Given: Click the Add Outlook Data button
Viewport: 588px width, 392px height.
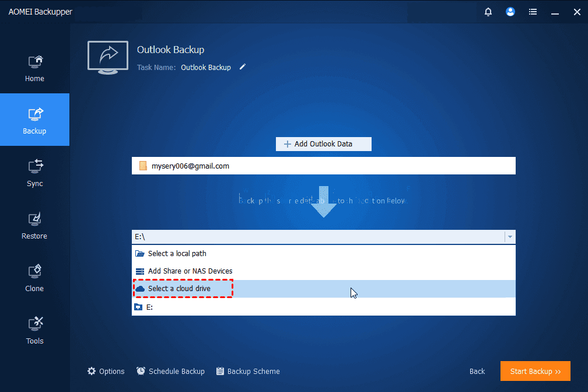Looking at the screenshot, I should (x=323, y=143).
